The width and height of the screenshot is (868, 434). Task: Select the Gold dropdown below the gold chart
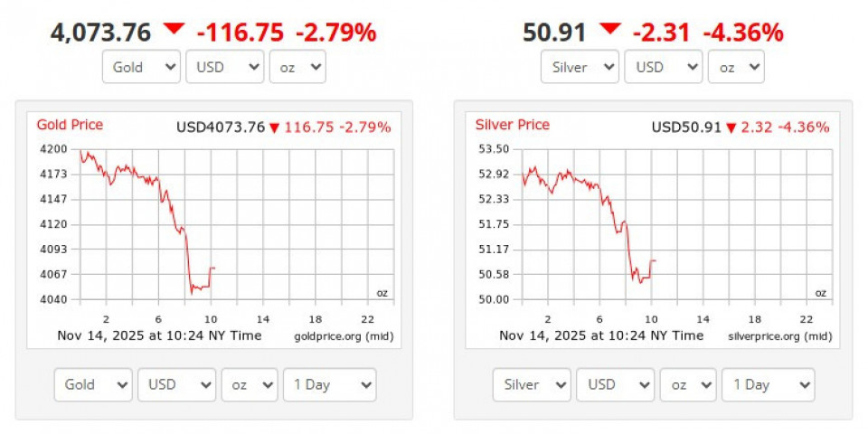coord(93,384)
